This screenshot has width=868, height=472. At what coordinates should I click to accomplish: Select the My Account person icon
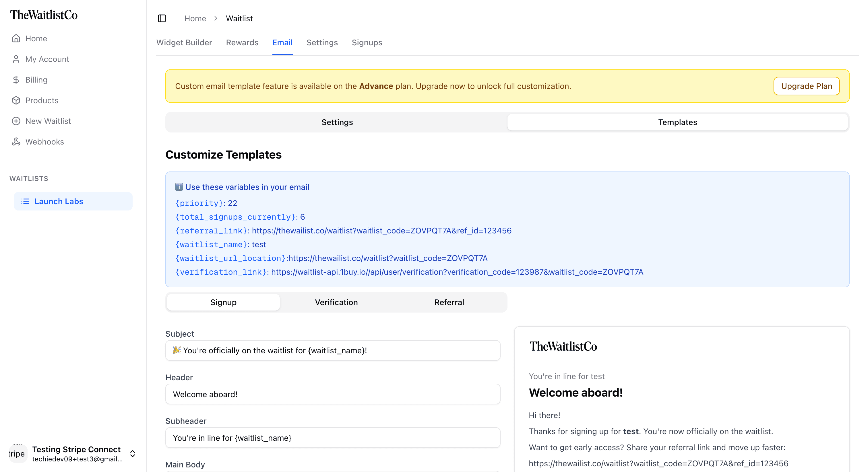coord(17,59)
